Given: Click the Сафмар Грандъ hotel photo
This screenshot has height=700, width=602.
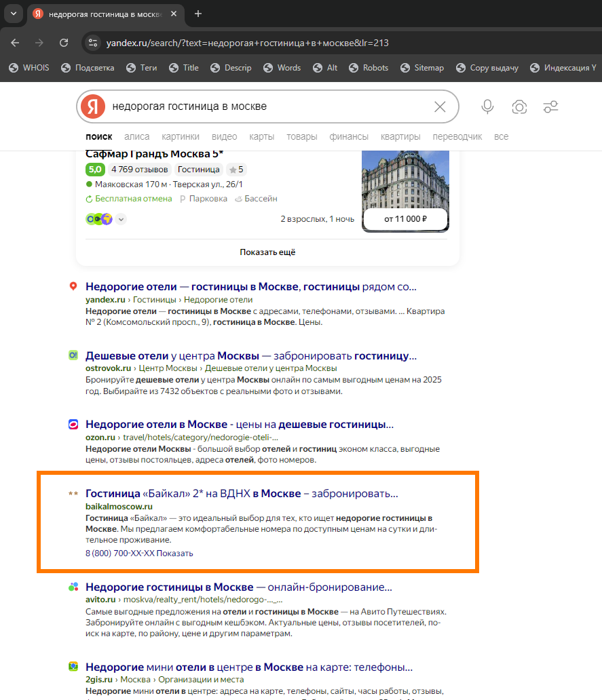Looking at the screenshot, I should 405,180.
